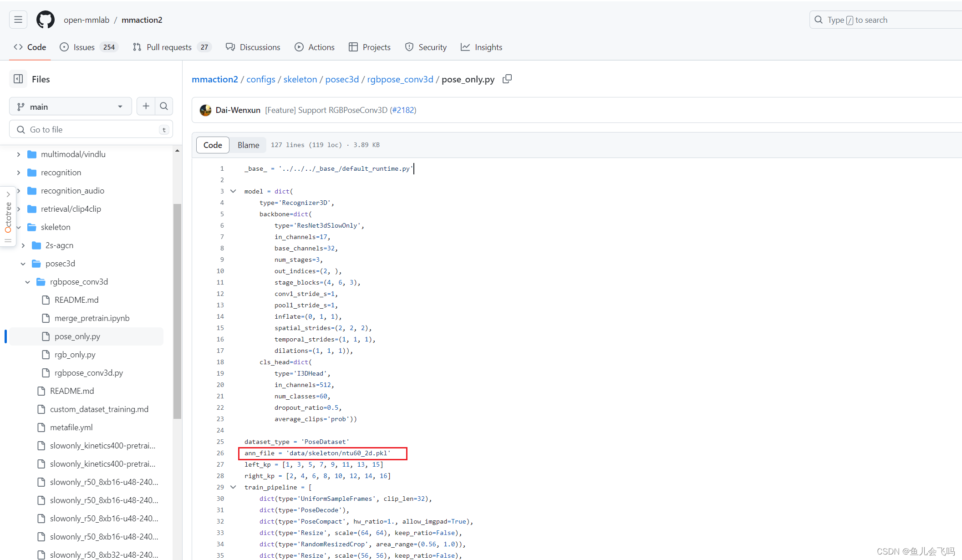
Task: Copy the pose_only.py path via copy icon
Action: coord(507,79)
